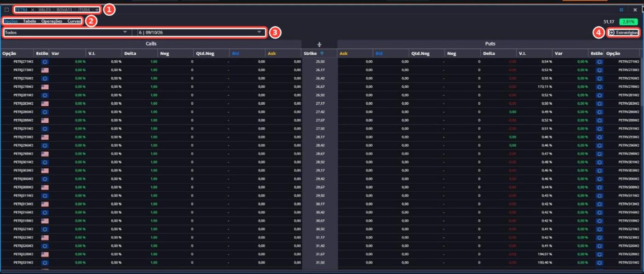Sort by the Calls Bid column header
Screen dimensions: 644x274
pos(236,54)
